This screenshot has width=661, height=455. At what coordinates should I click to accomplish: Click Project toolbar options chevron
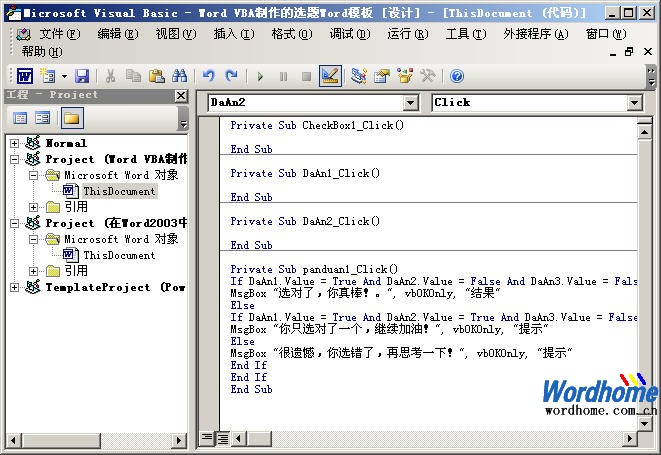[x=183, y=118]
